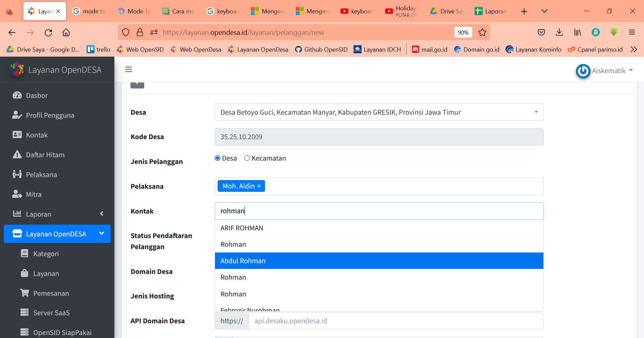Select the Desa radio button
This screenshot has width=644, height=338.
[217, 158]
